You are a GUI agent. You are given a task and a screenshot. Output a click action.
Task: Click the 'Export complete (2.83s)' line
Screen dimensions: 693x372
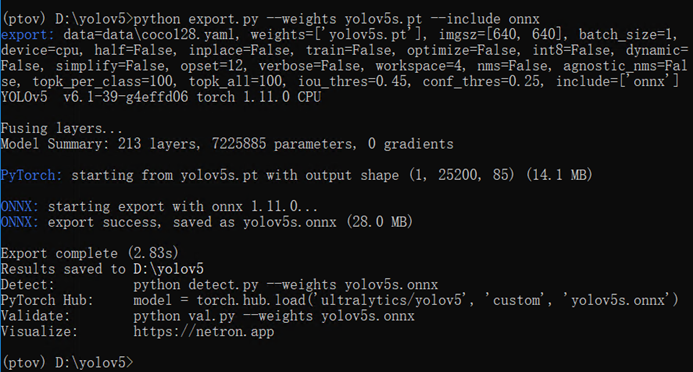click(90, 253)
